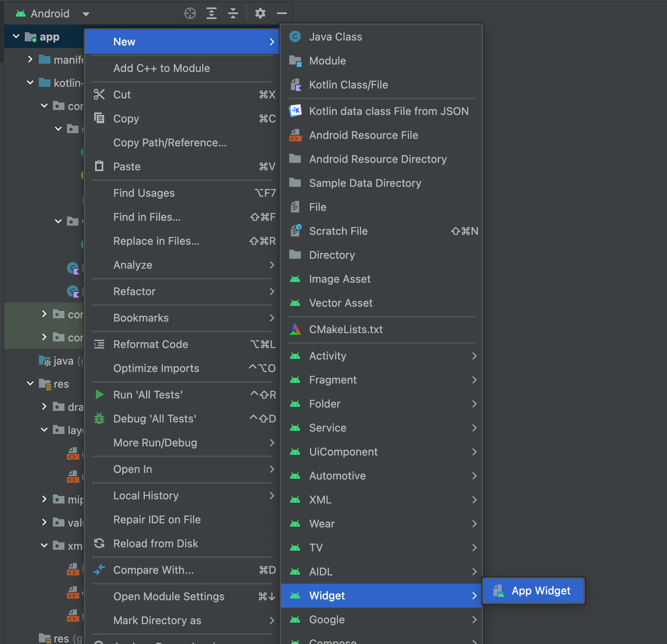The height and width of the screenshot is (644, 667).
Task: Collapse the app module tree node
Action: (x=16, y=36)
